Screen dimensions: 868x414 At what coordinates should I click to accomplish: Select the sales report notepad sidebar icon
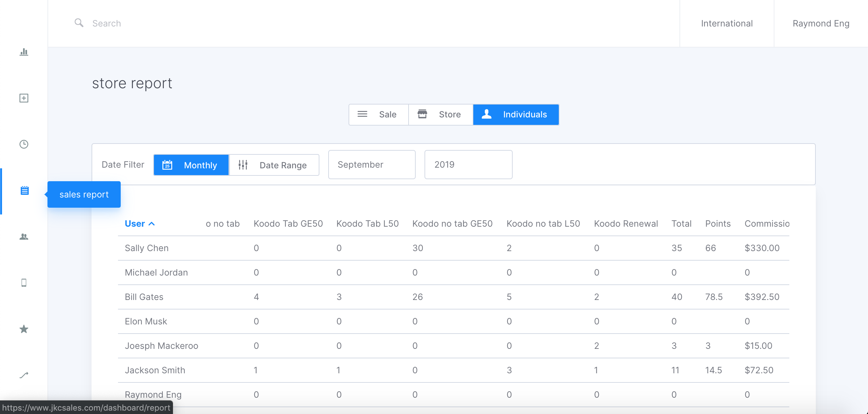24,190
